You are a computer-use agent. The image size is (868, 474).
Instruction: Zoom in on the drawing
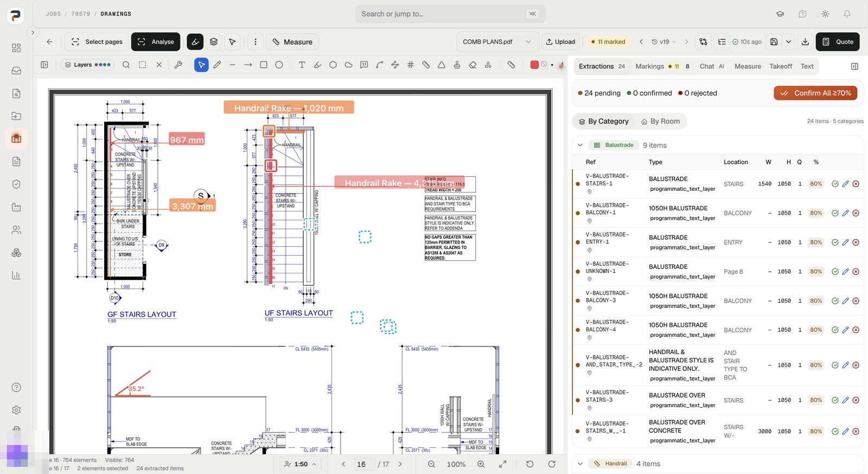click(x=481, y=464)
